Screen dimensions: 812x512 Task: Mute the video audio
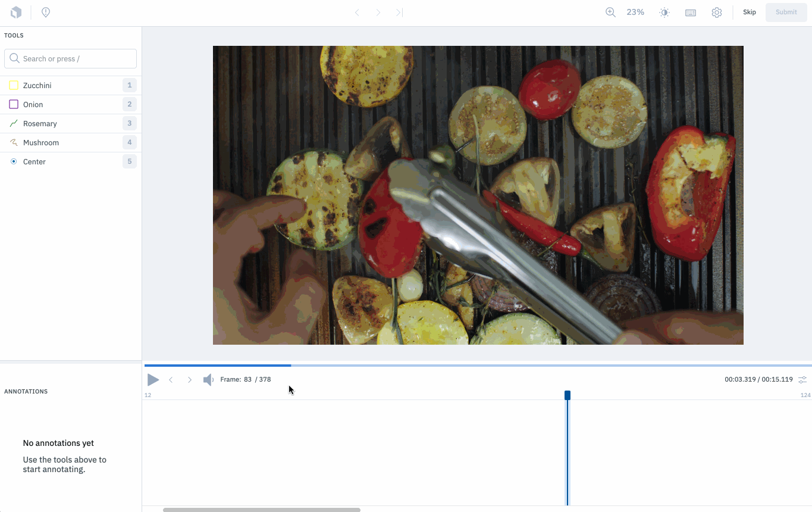(208, 379)
